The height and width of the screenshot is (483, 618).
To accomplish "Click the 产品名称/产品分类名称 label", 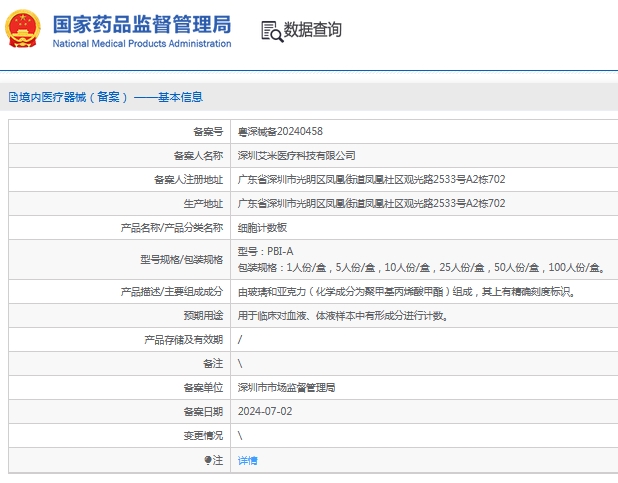I will click(x=171, y=228).
